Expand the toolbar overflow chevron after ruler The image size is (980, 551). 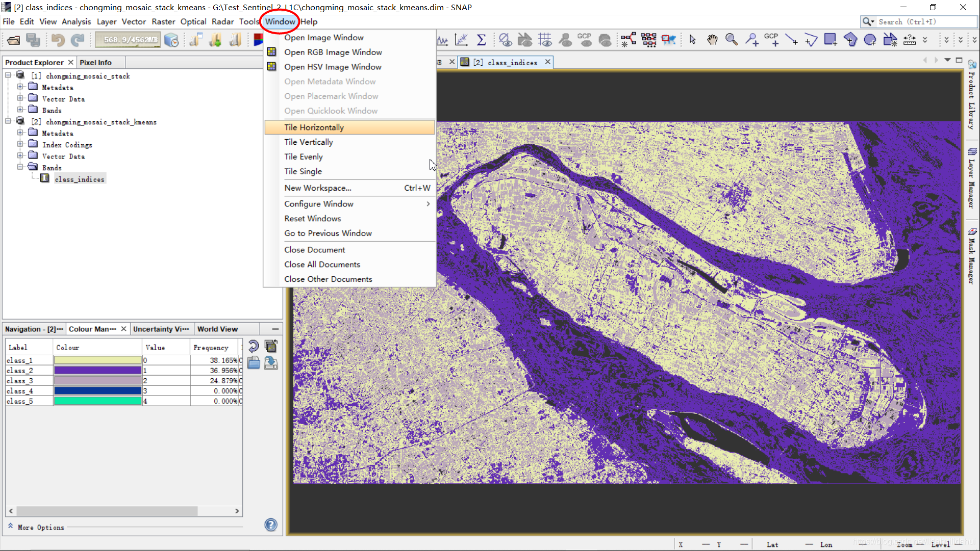925,40
